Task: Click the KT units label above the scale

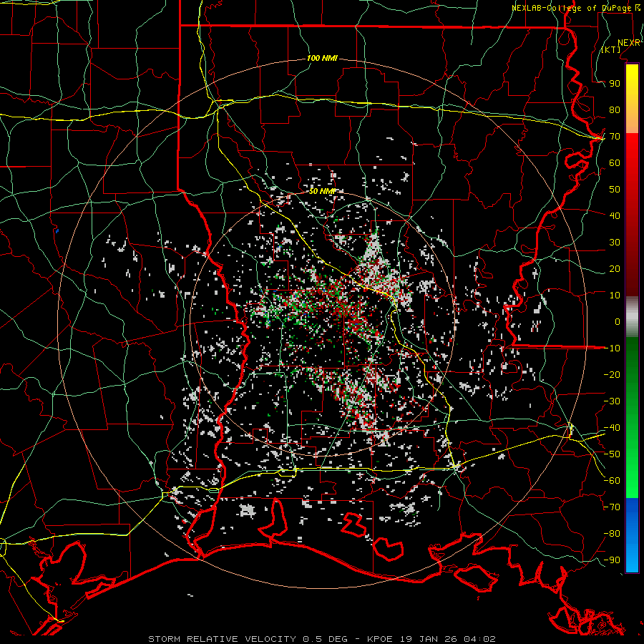Action: 611,49
